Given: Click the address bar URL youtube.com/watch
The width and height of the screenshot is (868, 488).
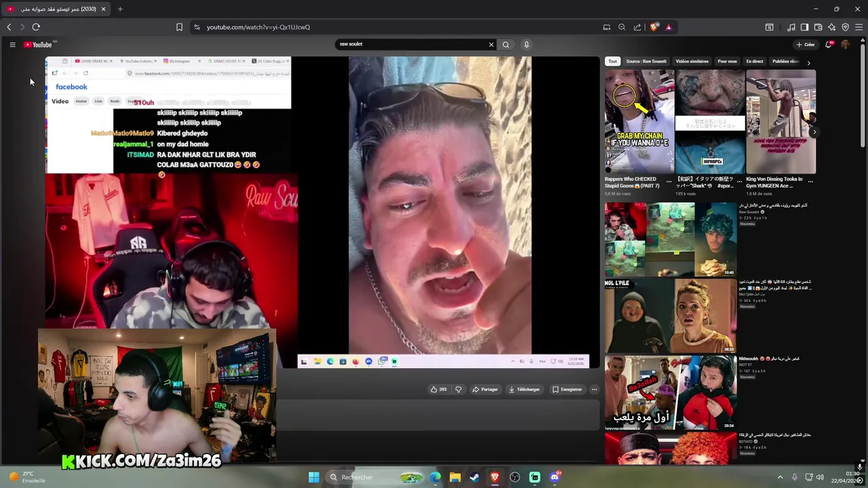Looking at the screenshot, I should tap(258, 27).
